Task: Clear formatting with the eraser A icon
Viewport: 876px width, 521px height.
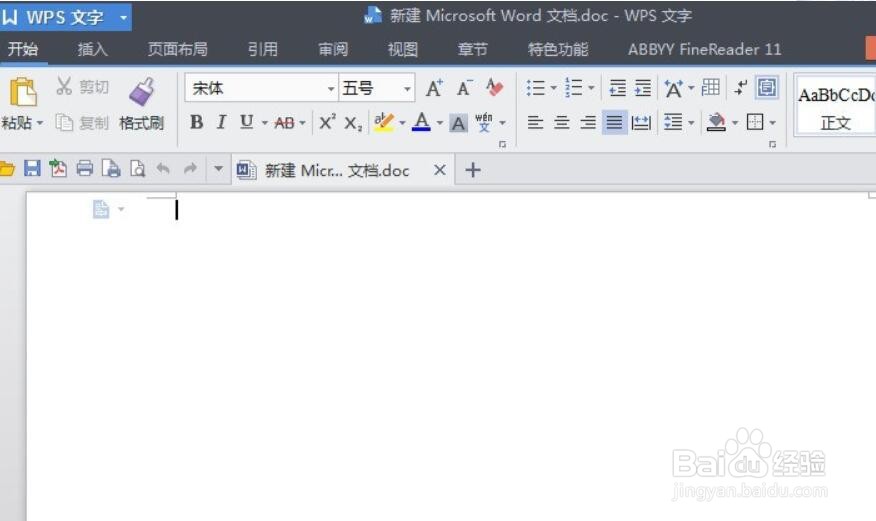Action: coord(494,88)
